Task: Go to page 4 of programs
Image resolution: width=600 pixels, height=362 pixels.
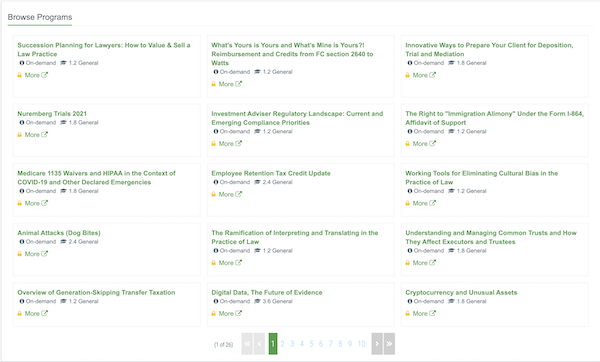Action: (x=302, y=344)
